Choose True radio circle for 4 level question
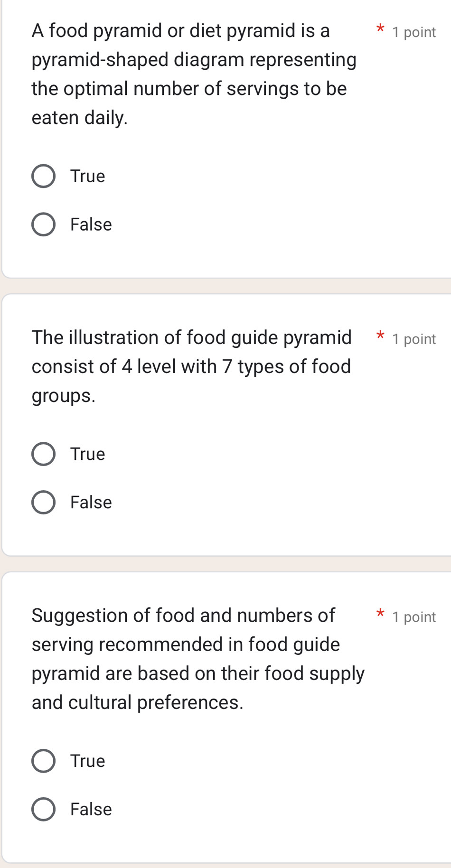451x868 pixels. (x=43, y=454)
